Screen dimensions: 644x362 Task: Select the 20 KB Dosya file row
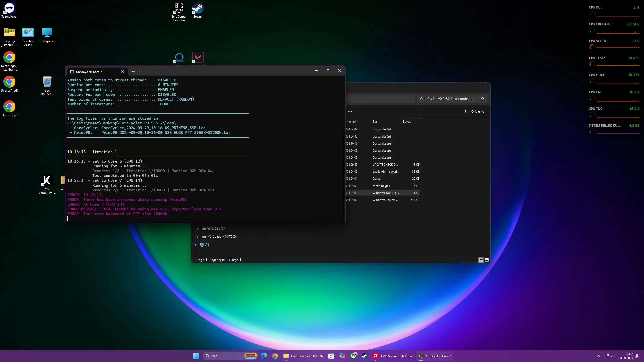(x=382, y=179)
